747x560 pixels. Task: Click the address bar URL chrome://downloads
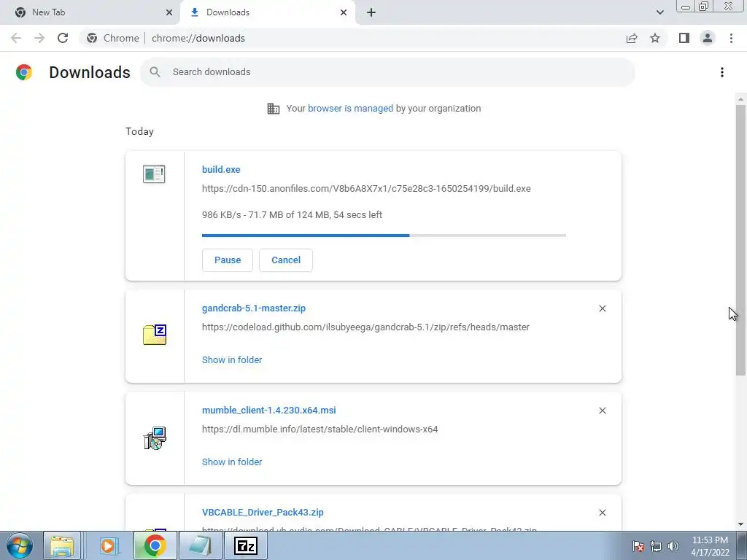[x=198, y=38]
